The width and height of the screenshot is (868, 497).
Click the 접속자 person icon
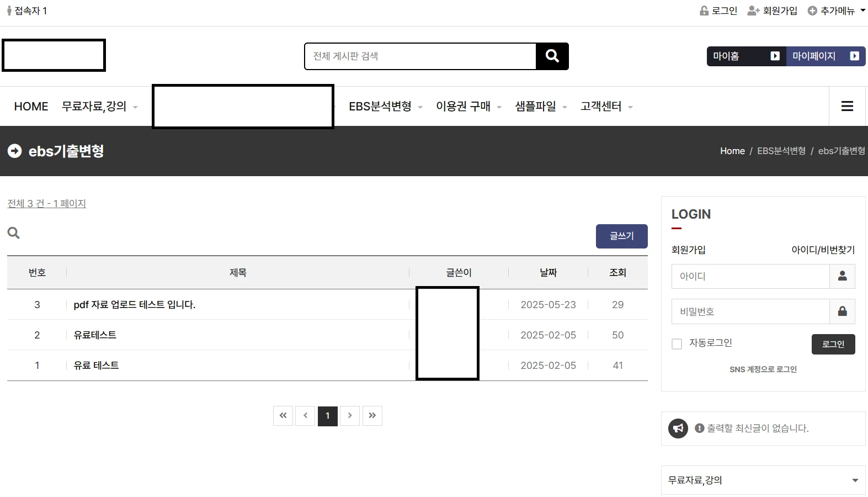tap(9, 10)
